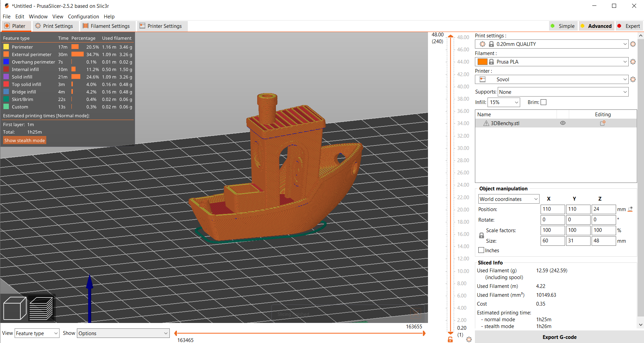Open the Show Options dropdown
This screenshot has height=343, width=644.
coord(123,333)
